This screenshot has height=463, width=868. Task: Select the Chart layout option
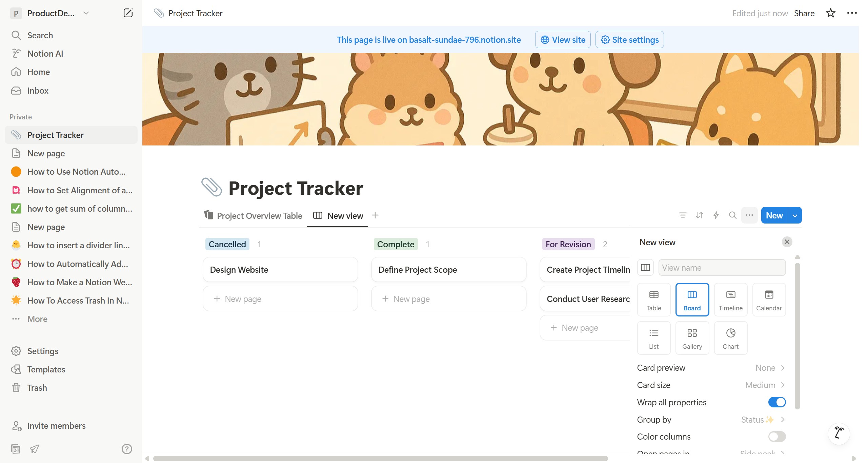(x=730, y=338)
